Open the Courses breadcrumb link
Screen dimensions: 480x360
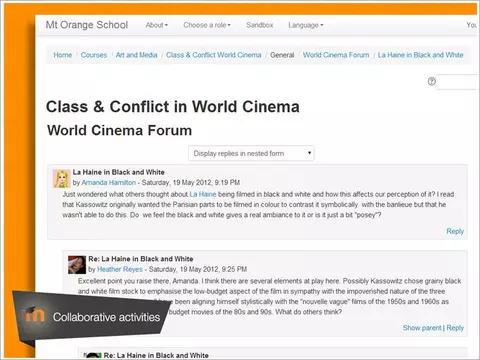94,55
